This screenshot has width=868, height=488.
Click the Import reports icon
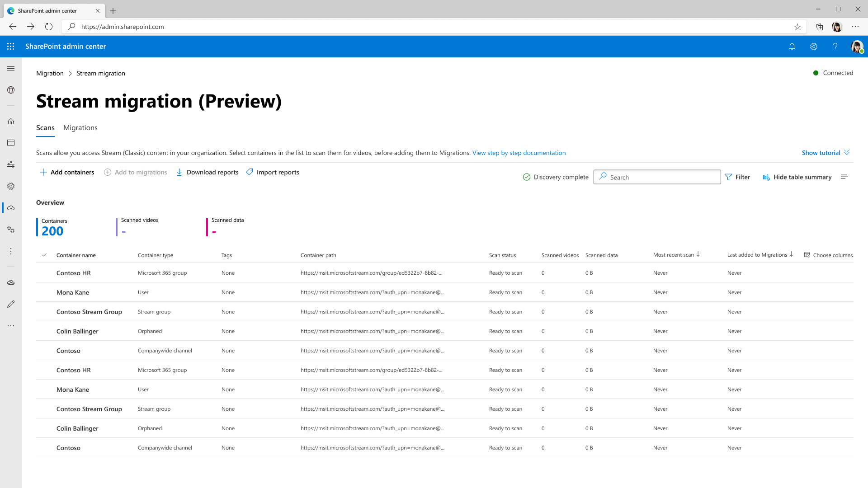249,172
